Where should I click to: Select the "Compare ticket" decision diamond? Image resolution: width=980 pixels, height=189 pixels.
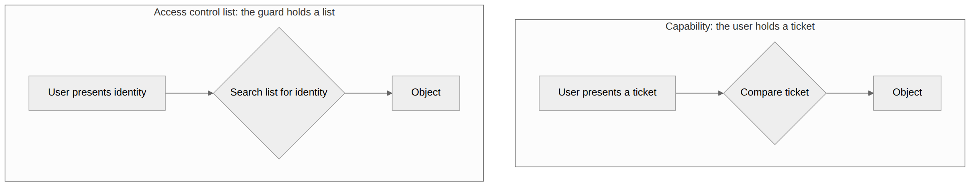click(775, 93)
